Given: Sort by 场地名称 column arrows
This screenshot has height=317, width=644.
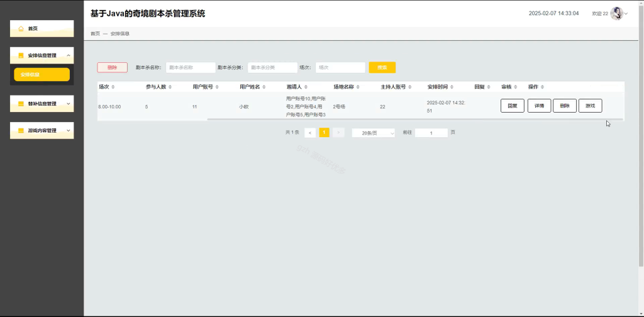Looking at the screenshot, I should [x=358, y=87].
